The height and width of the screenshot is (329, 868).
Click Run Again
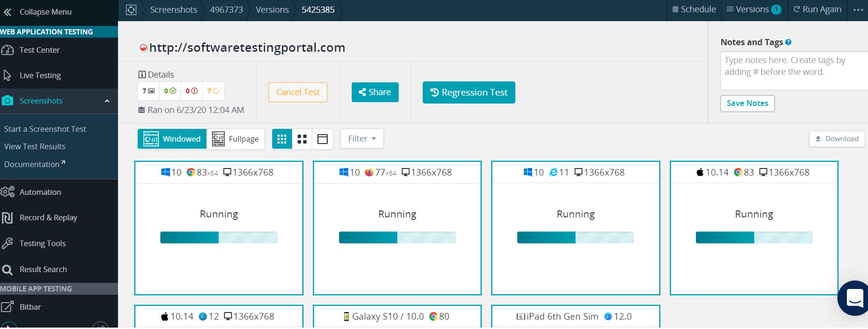817,9
